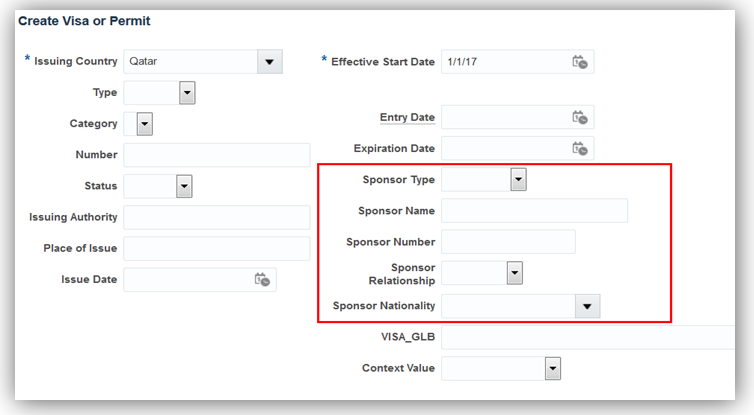Open the Category dropdown arrow
This screenshot has width=754, height=415.
(x=144, y=125)
